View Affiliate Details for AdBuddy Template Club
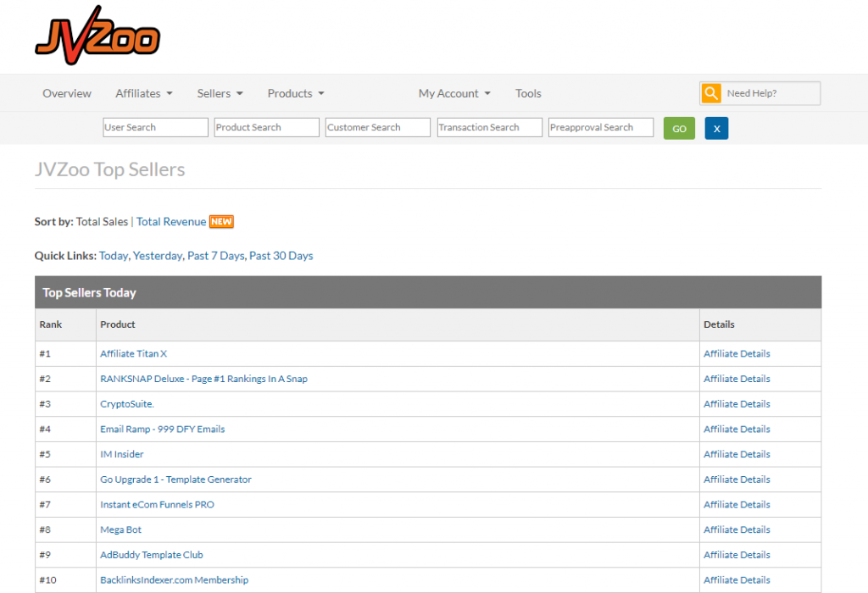 pyautogui.click(x=737, y=555)
